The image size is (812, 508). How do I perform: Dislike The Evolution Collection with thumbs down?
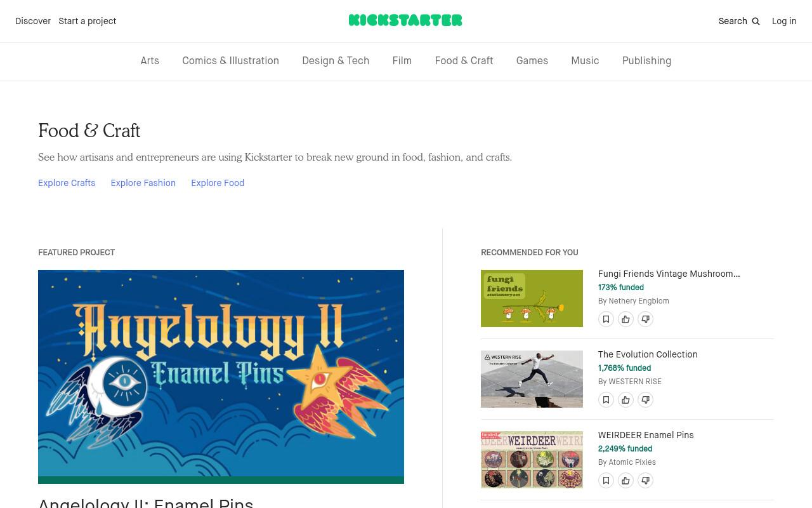tap(645, 399)
